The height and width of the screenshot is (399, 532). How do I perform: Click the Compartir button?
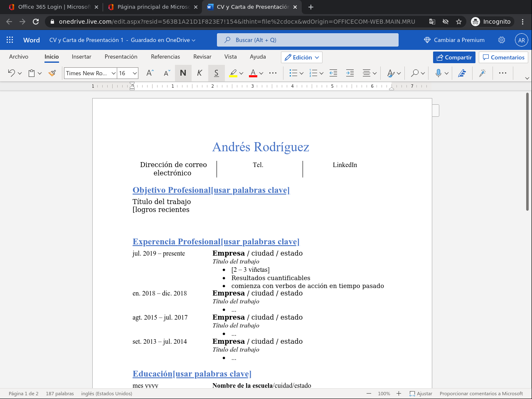point(454,57)
